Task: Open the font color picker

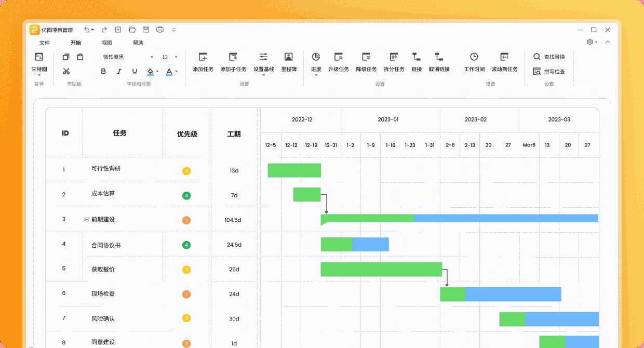Action: 169,72
